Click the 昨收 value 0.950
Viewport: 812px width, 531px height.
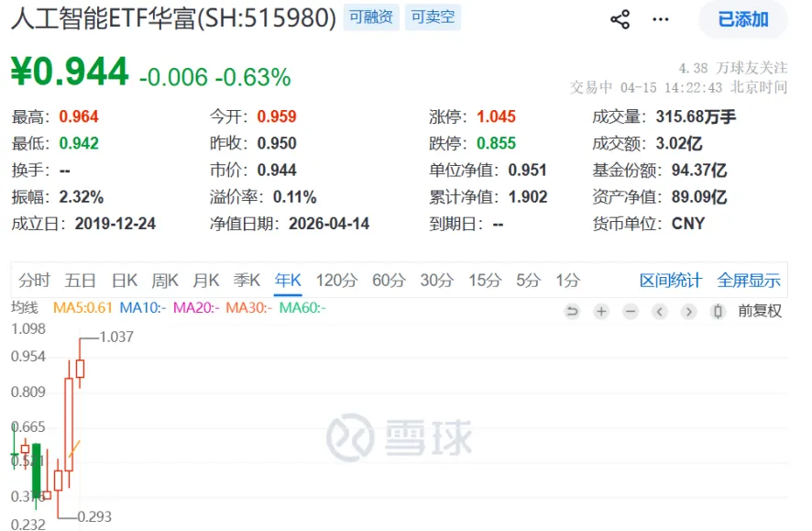(277, 143)
